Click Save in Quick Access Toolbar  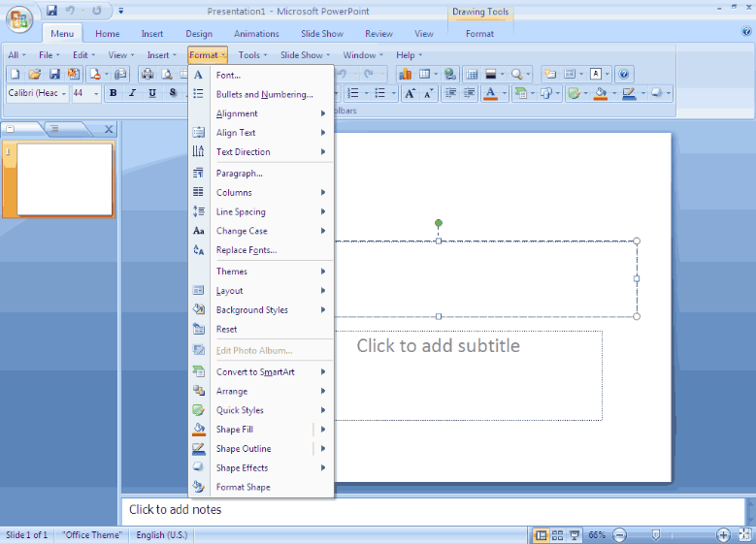[x=51, y=10]
